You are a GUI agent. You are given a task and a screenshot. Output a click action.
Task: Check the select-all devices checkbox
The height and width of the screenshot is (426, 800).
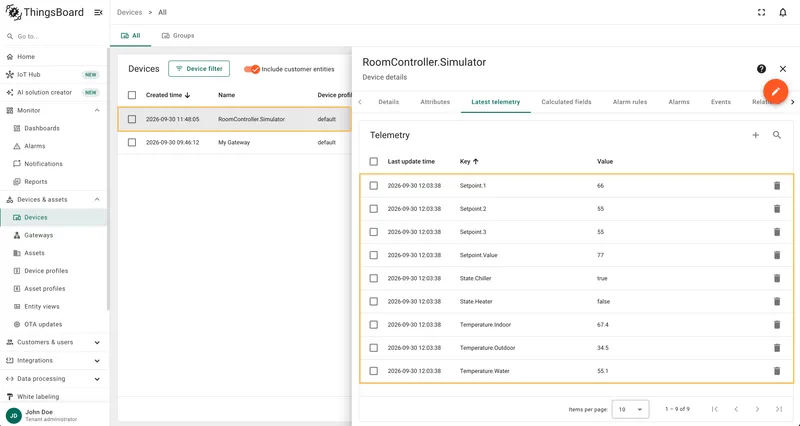[132, 95]
